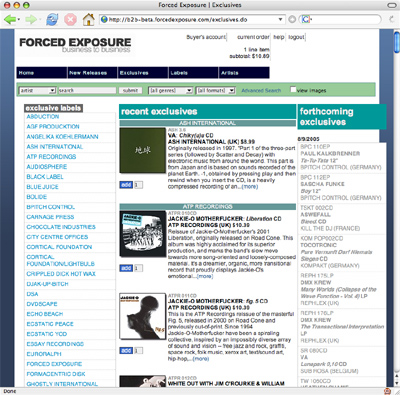The image size is (400, 395).
Task: Click the forward arrow icon
Action: [x=31, y=19]
